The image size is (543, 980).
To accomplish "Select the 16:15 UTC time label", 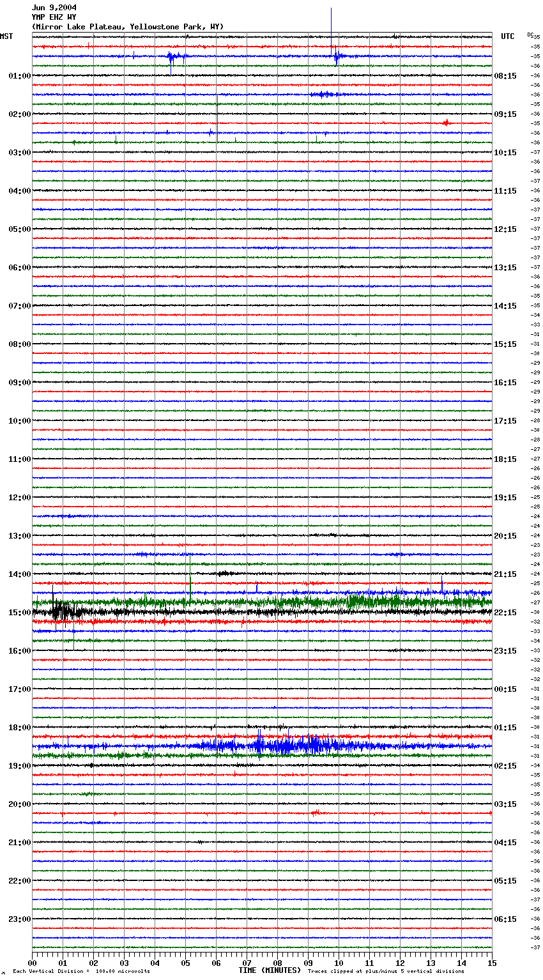I will (x=505, y=383).
